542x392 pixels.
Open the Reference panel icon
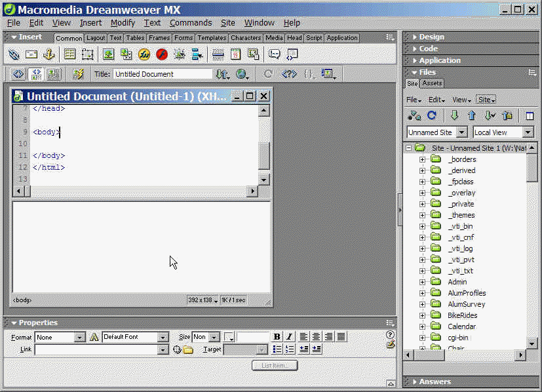[289, 74]
